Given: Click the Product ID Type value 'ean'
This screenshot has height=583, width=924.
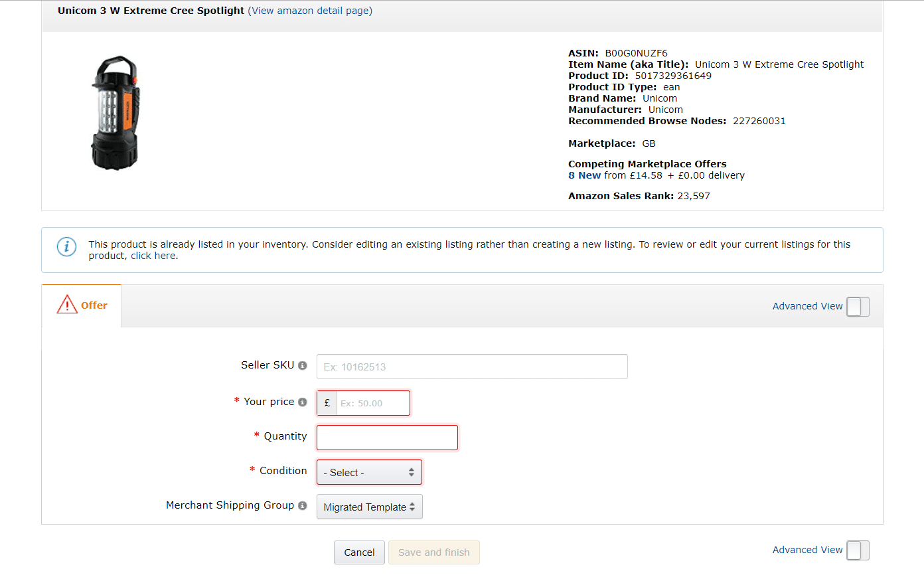Looking at the screenshot, I should coord(671,87).
